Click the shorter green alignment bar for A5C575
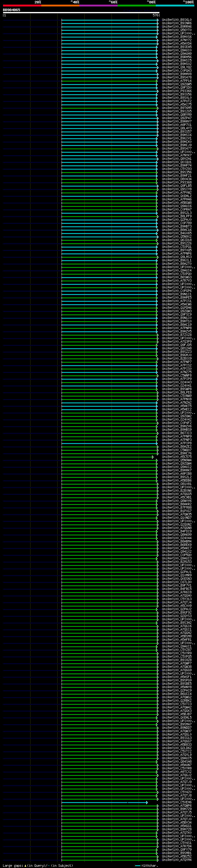The height and width of the screenshot is (868, 197). point(107,457)
